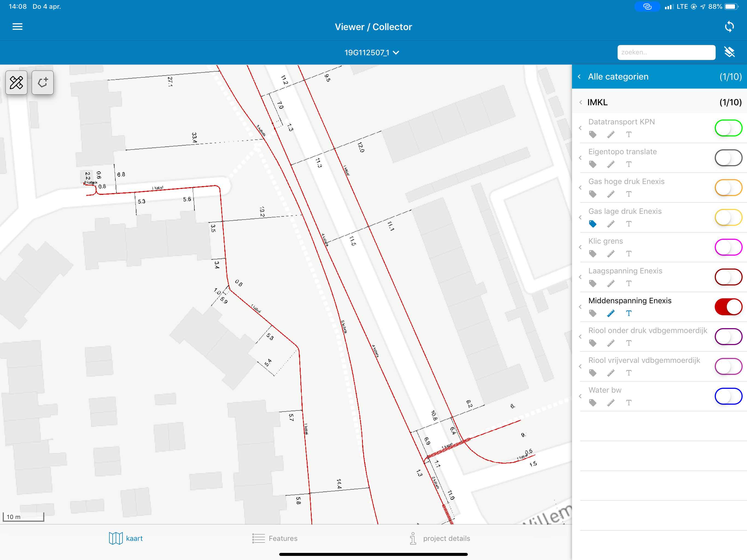Expand the Datatransport KPN row chevron
This screenshot has height=560, width=747.
580,128
